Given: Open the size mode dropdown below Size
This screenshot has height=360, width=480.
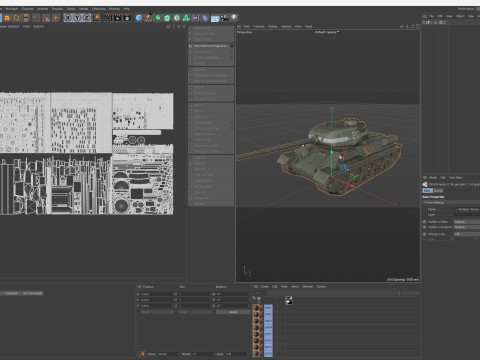Looking at the screenshot, I should [x=195, y=312].
